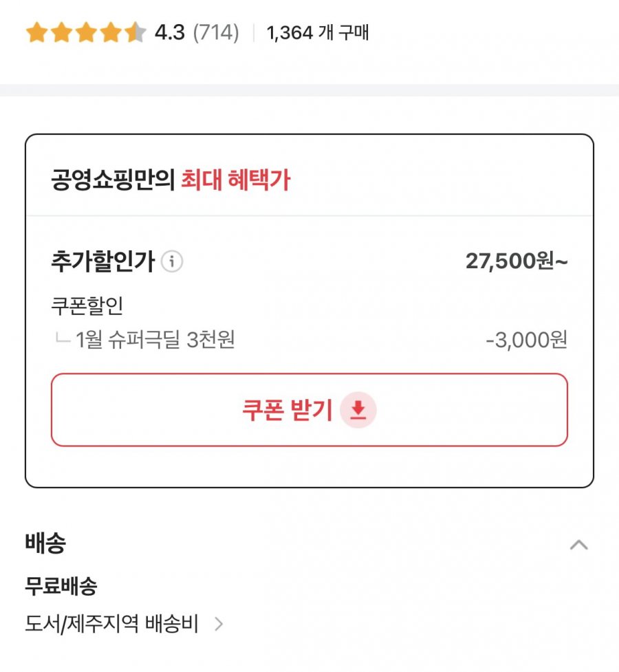The image size is (619, 672).
Task: Click the 배송 section heading
Action: coord(45,543)
